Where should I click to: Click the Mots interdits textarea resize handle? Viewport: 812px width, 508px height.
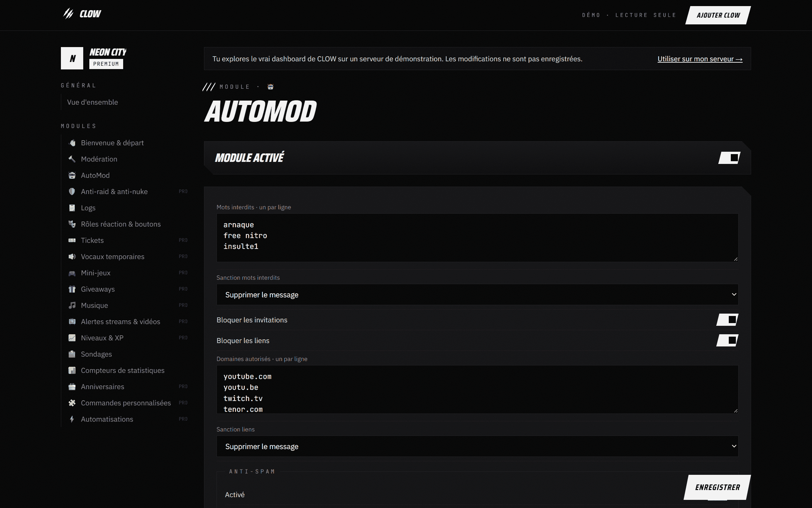736,259
